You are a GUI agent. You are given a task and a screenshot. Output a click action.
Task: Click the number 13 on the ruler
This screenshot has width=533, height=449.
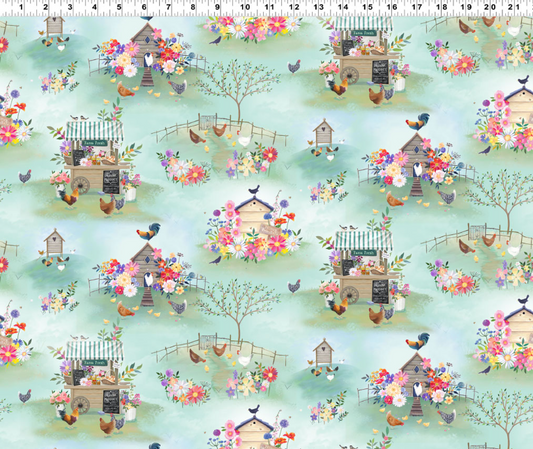pos(319,7)
